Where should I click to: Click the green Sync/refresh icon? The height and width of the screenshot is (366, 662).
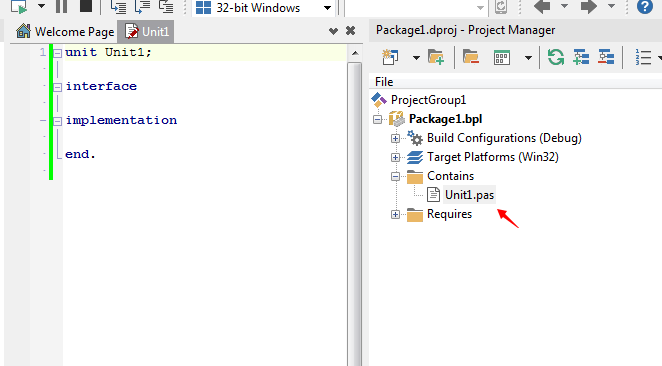click(556, 57)
